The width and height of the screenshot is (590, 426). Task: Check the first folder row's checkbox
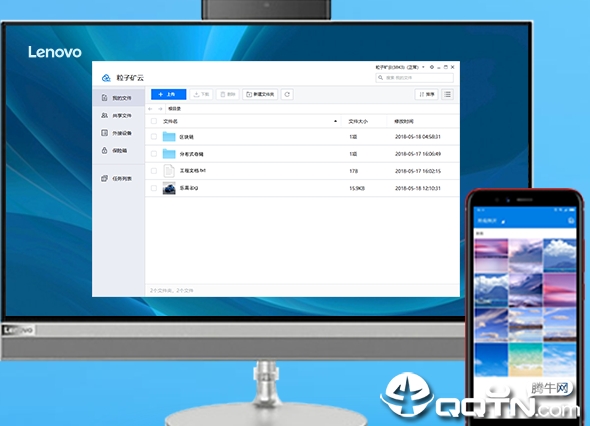tap(154, 137)
